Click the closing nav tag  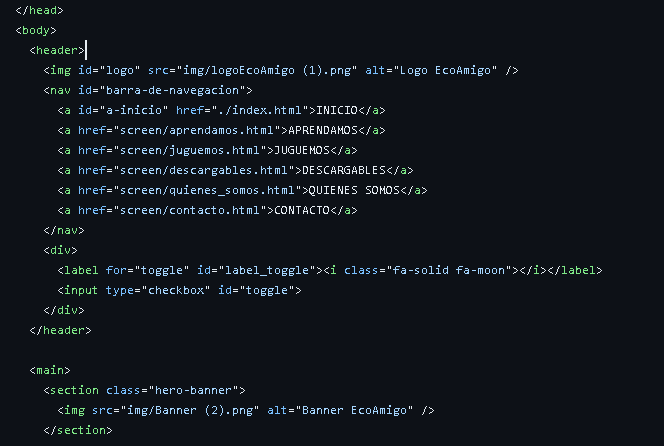tap(64, 230)
